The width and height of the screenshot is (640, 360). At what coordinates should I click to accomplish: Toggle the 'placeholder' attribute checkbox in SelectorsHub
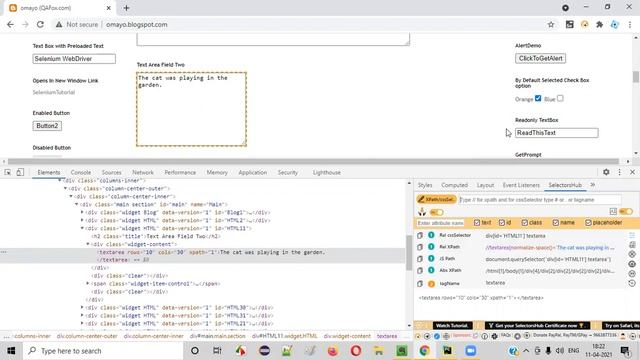(588, 222)
